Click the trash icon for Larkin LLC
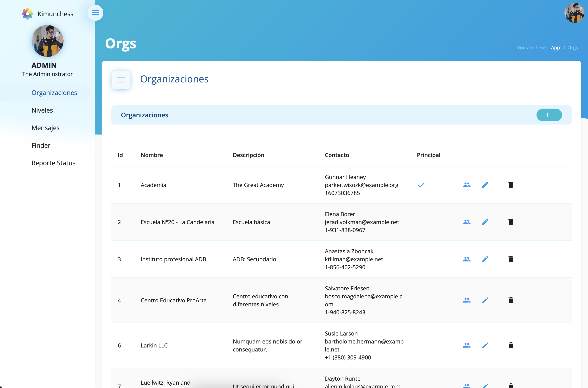The width and height of the screenshot is (588, 388). (x=510, y=345)
